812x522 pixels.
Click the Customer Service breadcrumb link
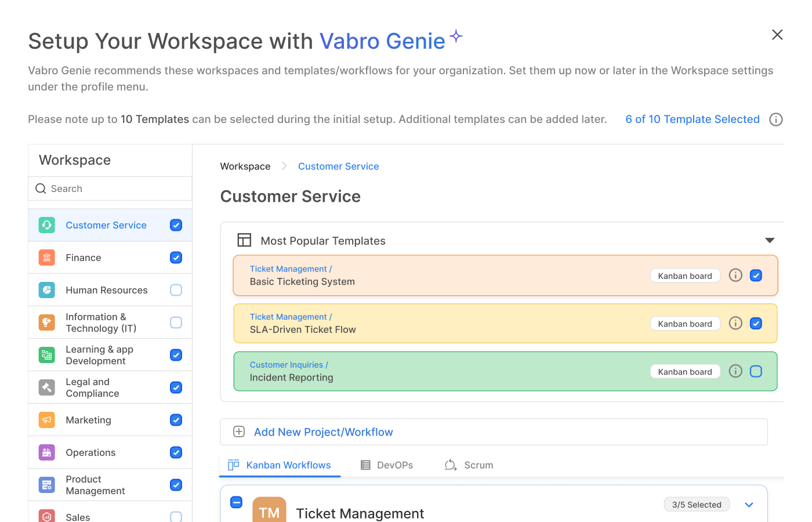[x=338, y=166]
